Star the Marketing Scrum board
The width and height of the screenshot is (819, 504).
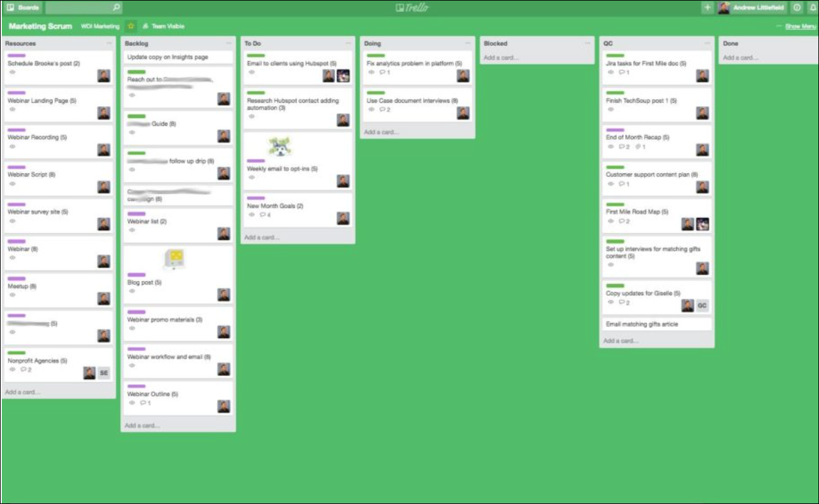pos(131,27)
